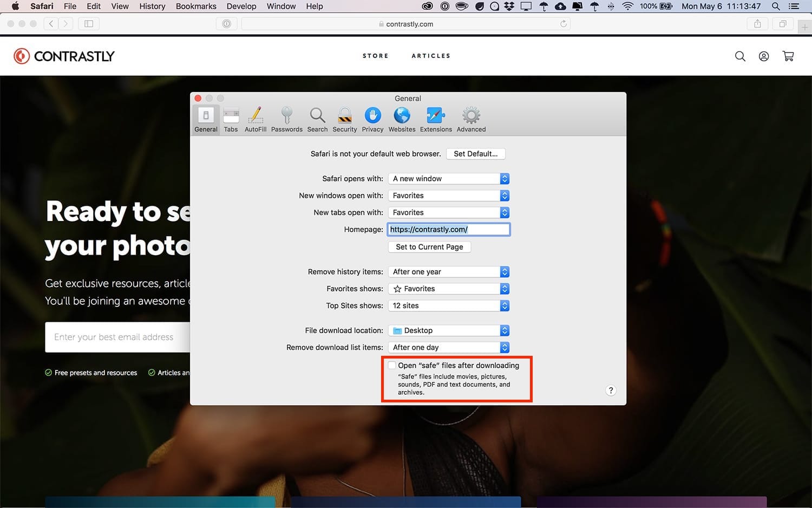Open the Contrastly account icon
Viewport: 812px width, 508px height.
pyautogui.click(x=764, y=56)
